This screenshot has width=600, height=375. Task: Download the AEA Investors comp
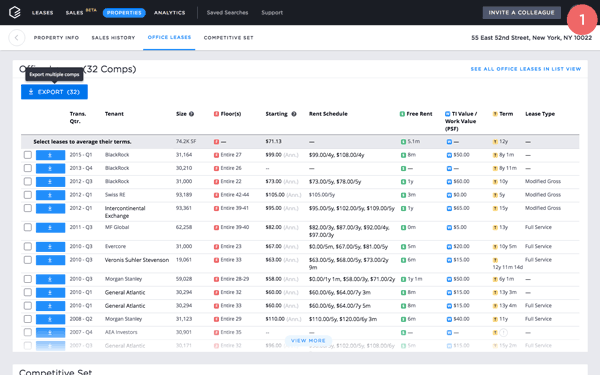click(x=50, y=333)
